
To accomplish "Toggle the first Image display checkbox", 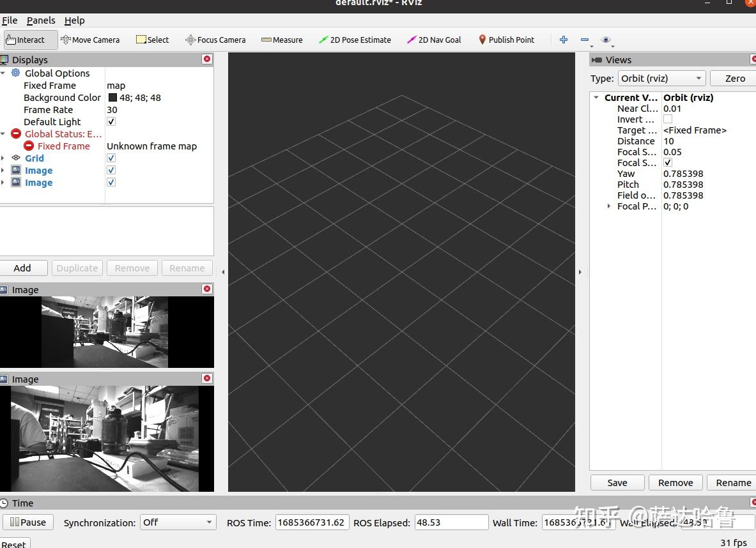I will [111, 170].
